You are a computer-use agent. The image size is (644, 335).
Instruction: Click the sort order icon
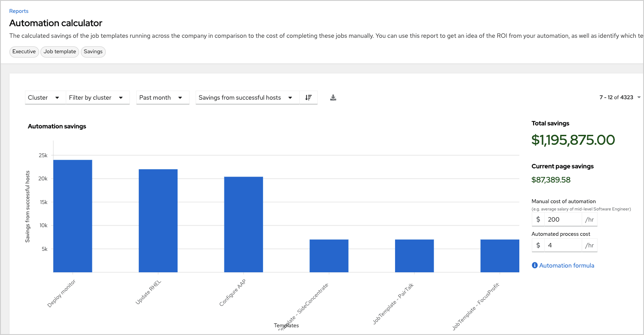(x=308, y=97)
